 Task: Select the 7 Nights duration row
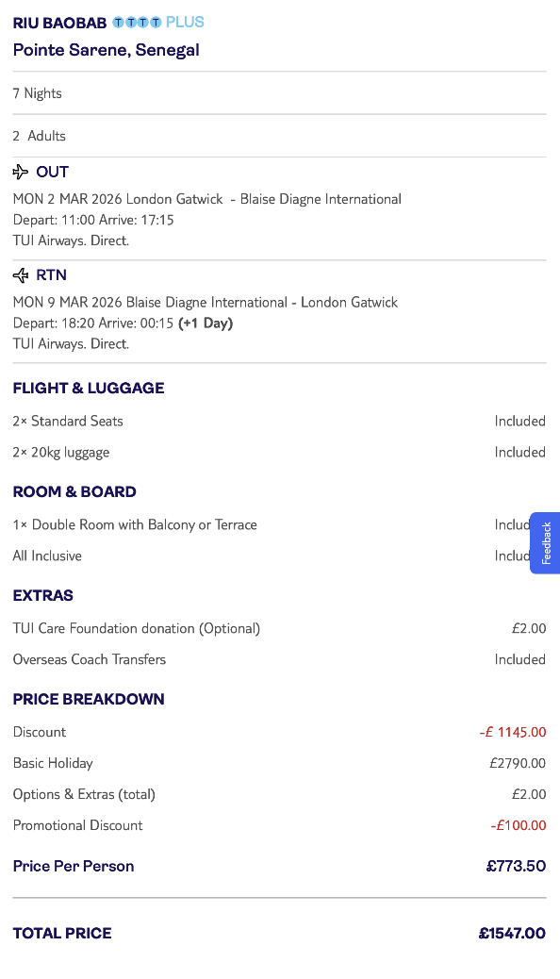click(36, 92)
